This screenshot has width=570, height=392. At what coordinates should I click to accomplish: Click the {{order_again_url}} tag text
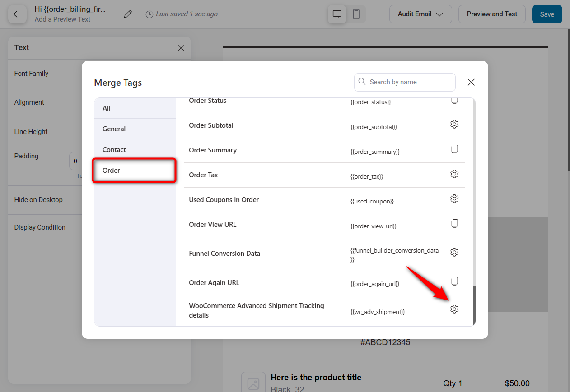pyautogui.click(x=375, y=284)
